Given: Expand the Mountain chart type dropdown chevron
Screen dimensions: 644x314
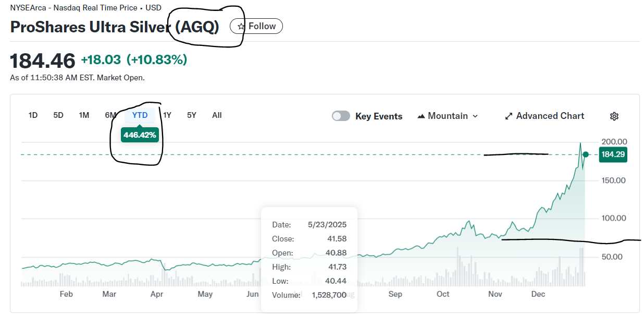Looking at the screenshot, I should (475, 116).
